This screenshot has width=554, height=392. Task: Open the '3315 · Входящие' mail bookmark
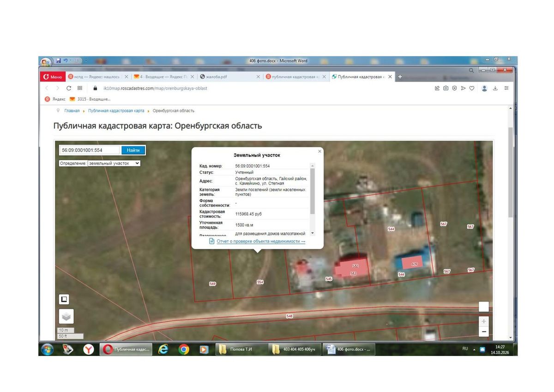pos(90,99)
